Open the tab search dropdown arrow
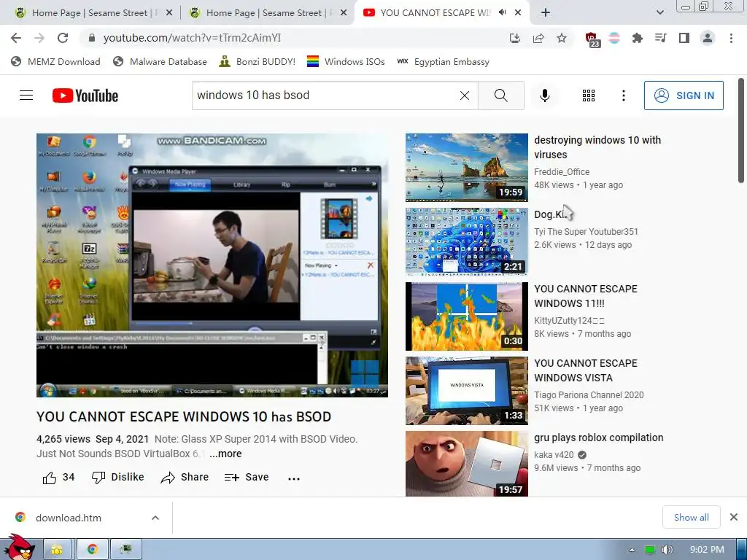747x560 pixels. (659, 12)
